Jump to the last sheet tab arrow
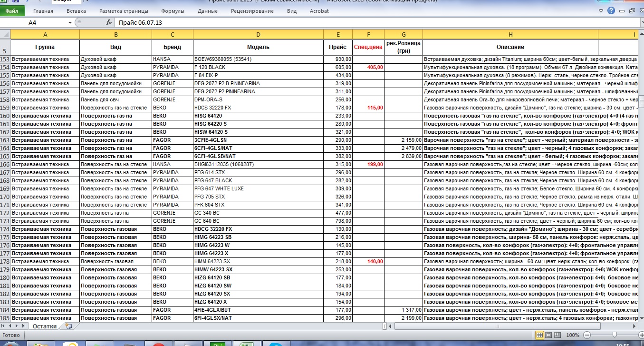644x346 pixels. [x=24, y=326]
